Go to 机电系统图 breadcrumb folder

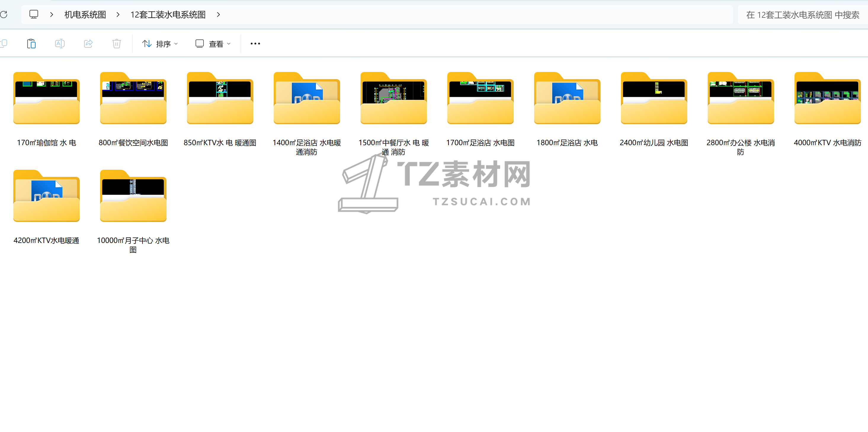[85, 15]
